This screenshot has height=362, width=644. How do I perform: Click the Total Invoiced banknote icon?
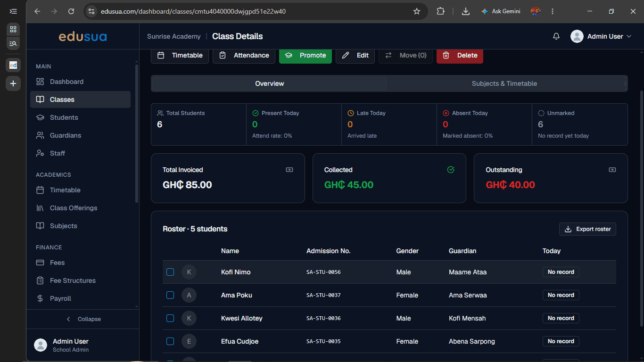click(289, 170)
